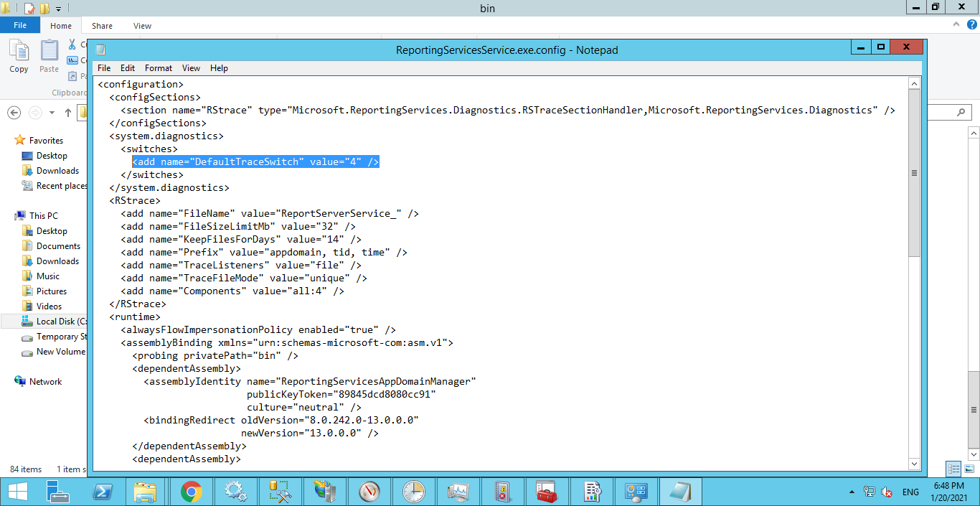The height and width of the screenshot is (506, 980).
Task: Click the opening <configuration> tag line
Action: (141, 85)
